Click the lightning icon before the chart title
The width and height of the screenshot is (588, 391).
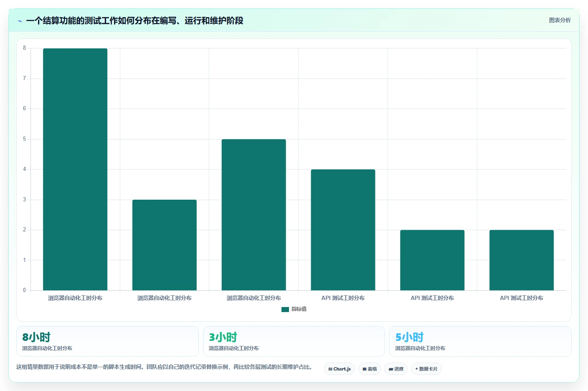pos(20,21)
